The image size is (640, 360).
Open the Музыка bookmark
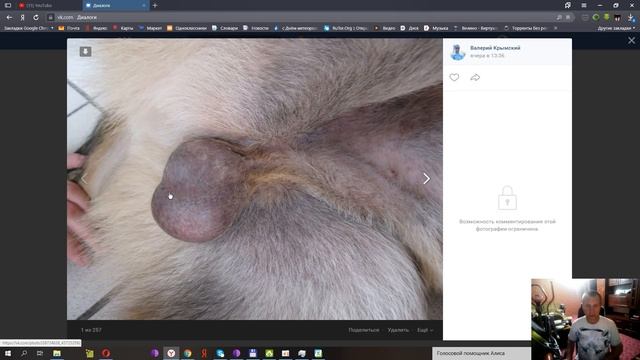point(436,28)
